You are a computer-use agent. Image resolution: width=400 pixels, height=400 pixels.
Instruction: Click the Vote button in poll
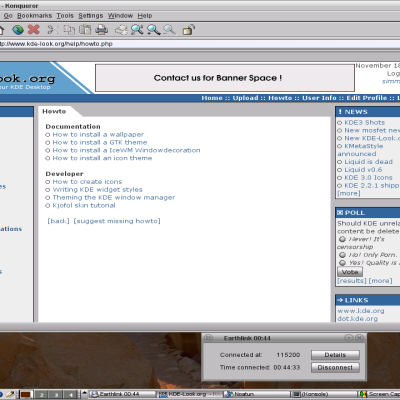click(350, 272)
